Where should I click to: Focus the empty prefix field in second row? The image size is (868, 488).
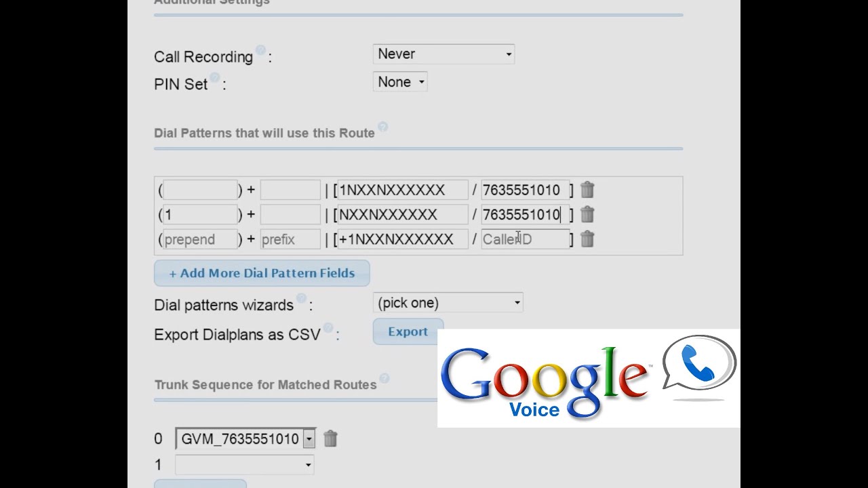[x=290, y=214]
